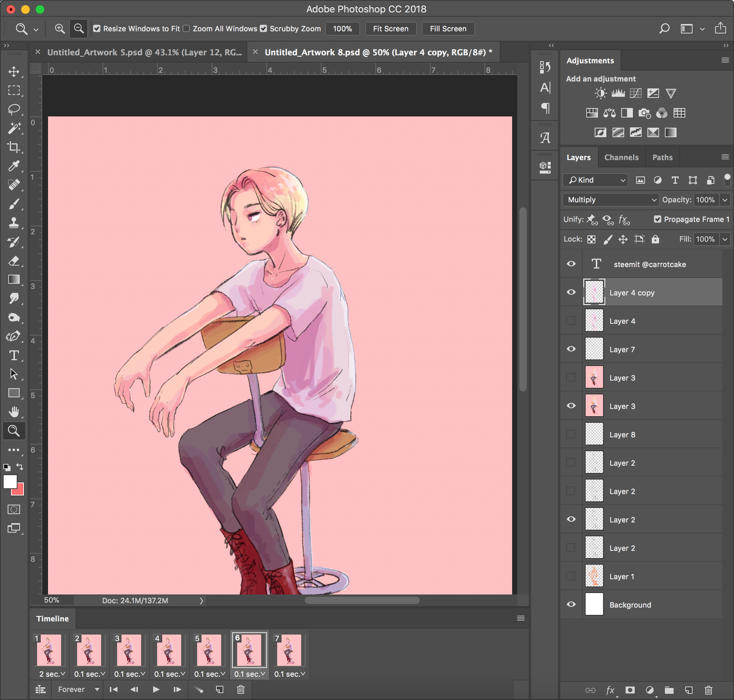
Task: Click the Fit Screen button
Action: tap(391, 29)
